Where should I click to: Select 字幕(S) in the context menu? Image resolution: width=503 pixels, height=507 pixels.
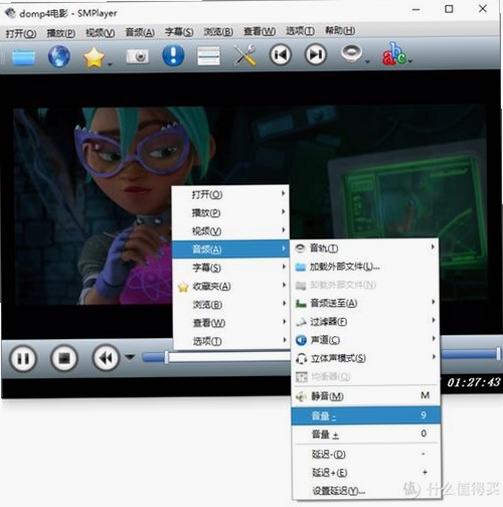[x=230, y=268]
